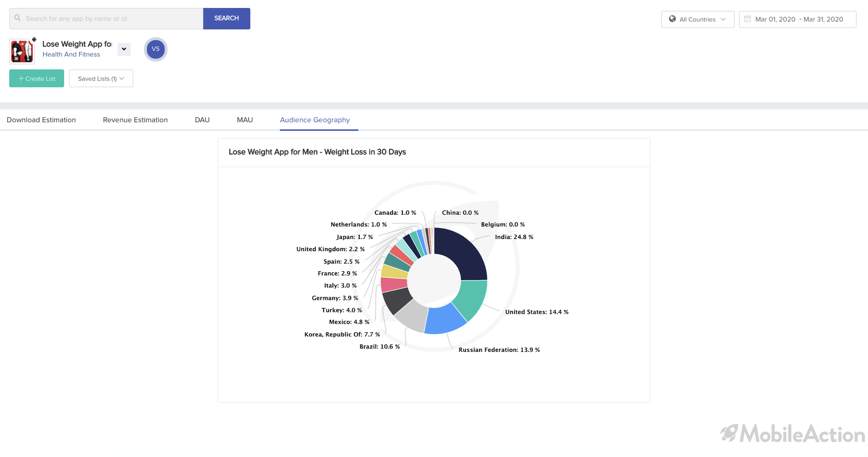Click the Create List button
Image resolution: width=868 pixels, height=457 pixels.
(36, 79)
